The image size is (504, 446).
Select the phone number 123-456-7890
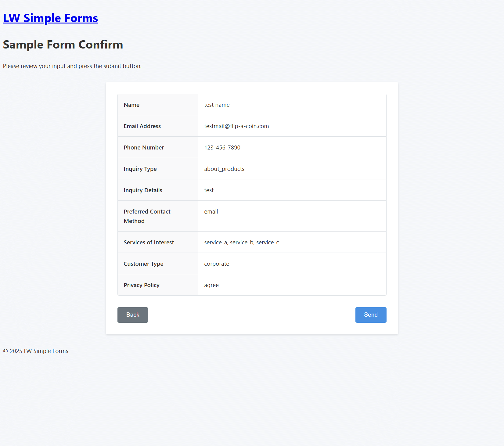(222, 147)
